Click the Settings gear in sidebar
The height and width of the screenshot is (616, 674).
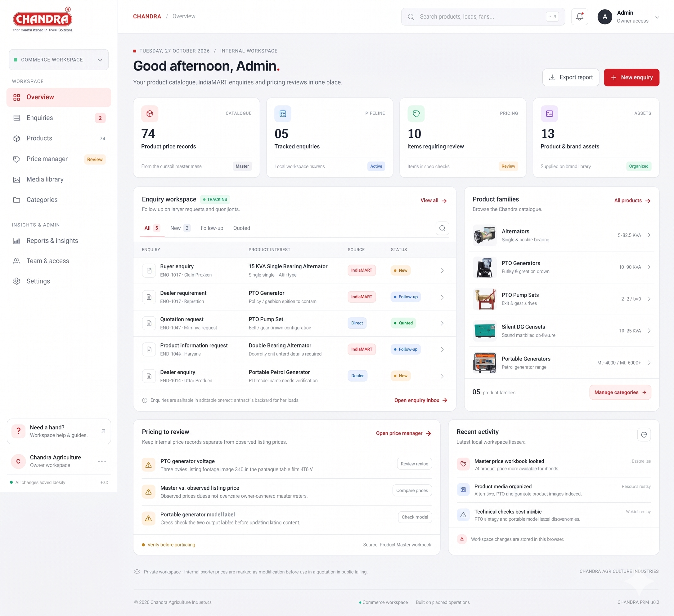pyautogui.click(x=17, y=281)
